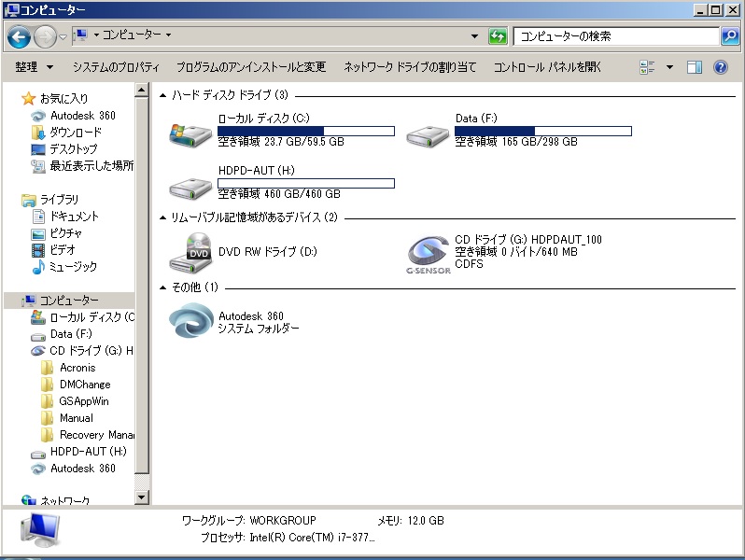Change view with the view mode icon
The width and height of the screenshot is (745, 560).
(x=647, y=67)
